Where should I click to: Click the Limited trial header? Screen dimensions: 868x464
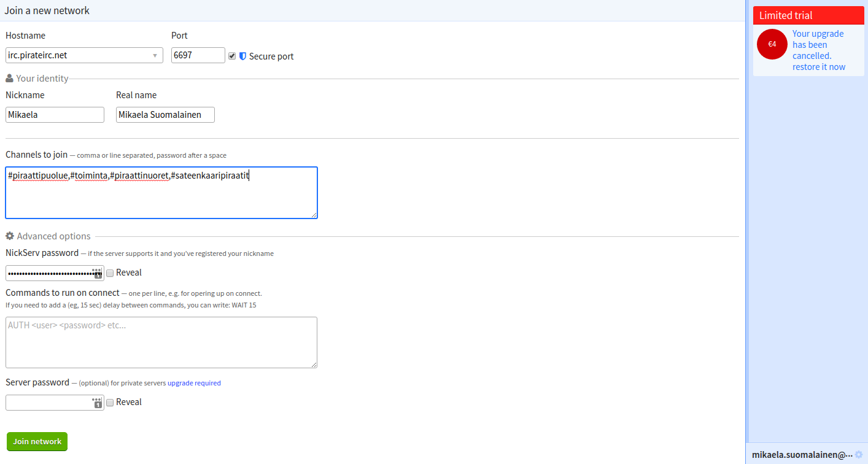point(808,15)
